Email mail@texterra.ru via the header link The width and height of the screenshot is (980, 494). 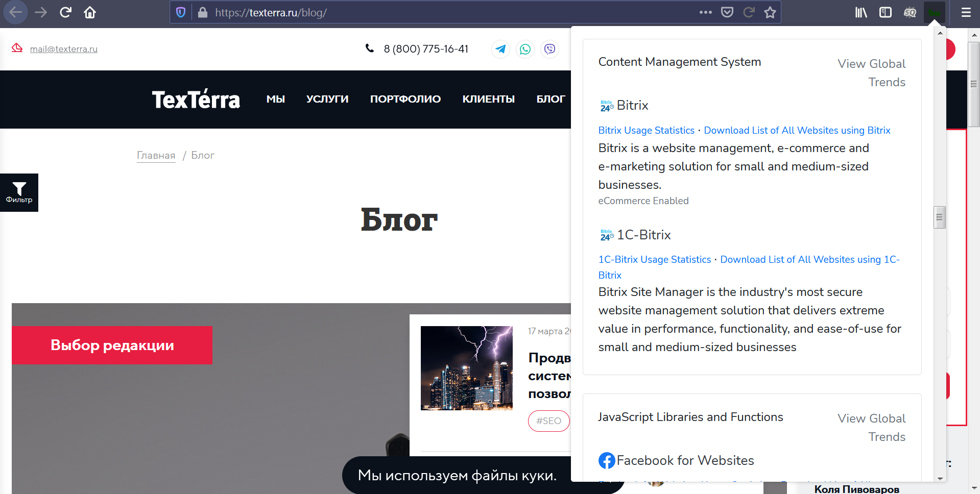(63, 49)
